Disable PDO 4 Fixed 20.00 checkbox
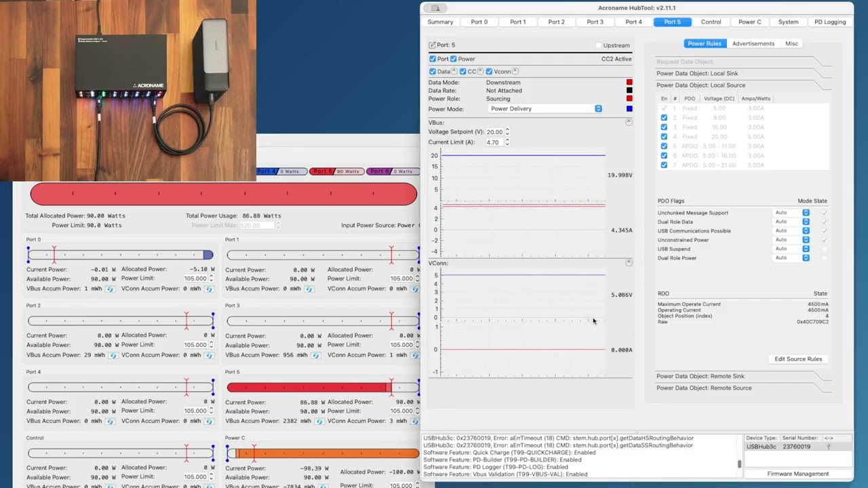This screenshot has height=488, width=868. tap(664, 136)
